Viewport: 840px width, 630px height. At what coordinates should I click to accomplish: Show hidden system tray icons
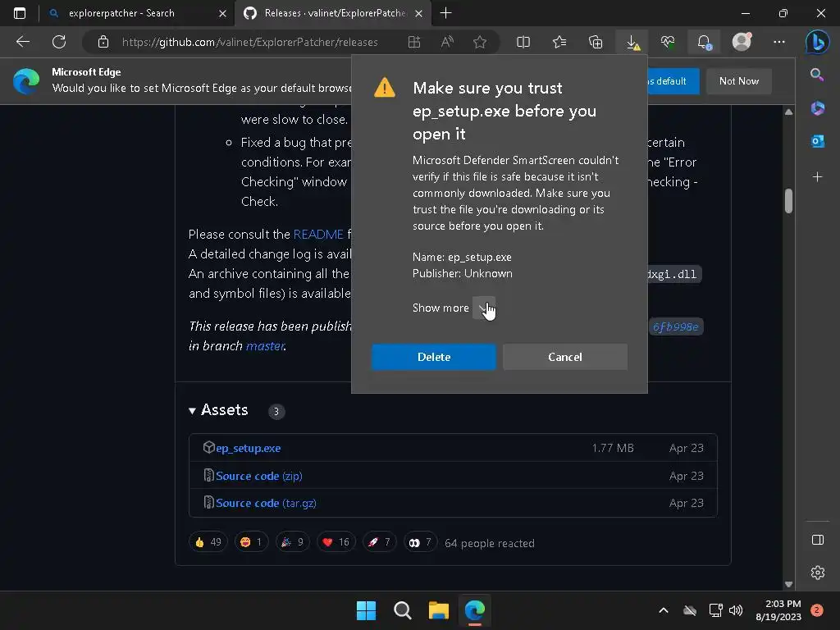(663, 610)
